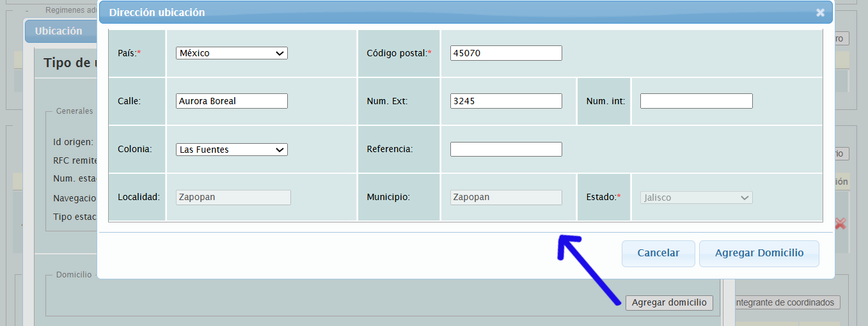
Task: Click the empty Referencia text field
Action: coord(506,150)
